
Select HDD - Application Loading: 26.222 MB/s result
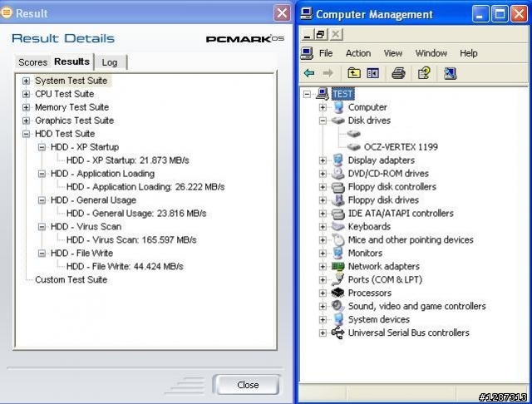point(145,187)
